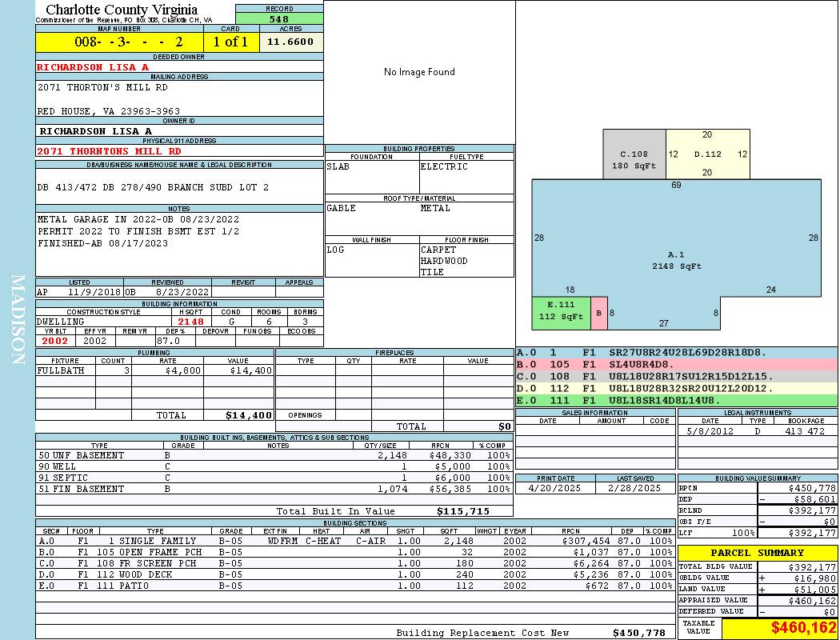
Task: Click the legal instrument bookpage 413 472
Action: coord(805,430)
